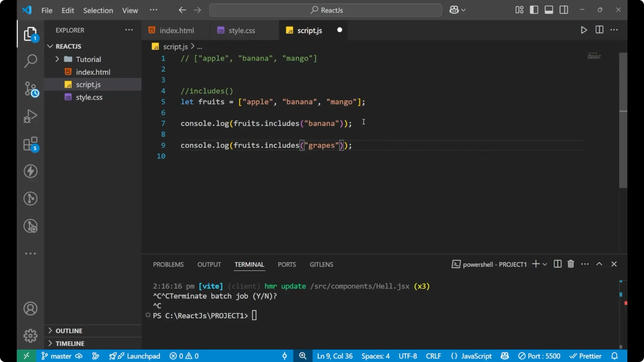
Task: Toggle the panel visibility in the title bar
Action: [549, 10]
